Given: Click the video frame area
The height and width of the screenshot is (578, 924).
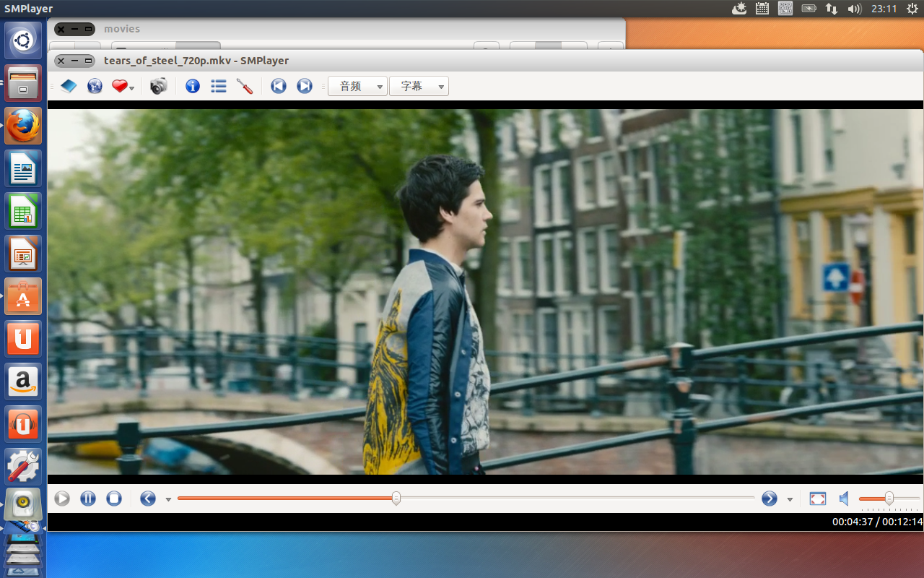Looking at the screenshot, I should point(485,292).
